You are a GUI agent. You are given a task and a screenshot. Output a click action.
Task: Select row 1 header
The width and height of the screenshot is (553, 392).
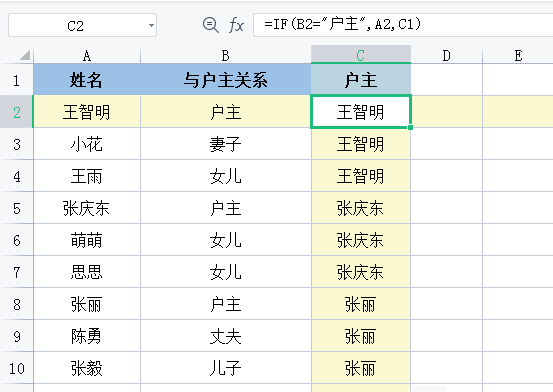tap(17, 80)
